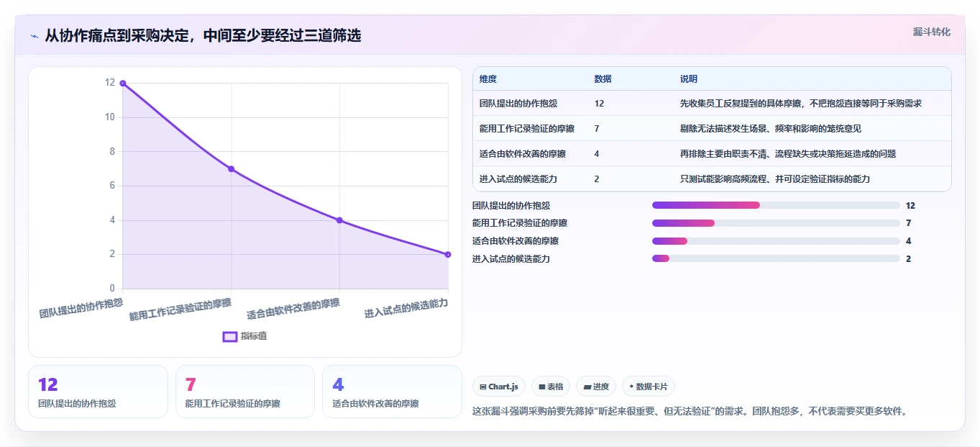Click the Chart.js chip
Image resolution: width=980 pixels, height=447 pixels.
coord(499,387)
